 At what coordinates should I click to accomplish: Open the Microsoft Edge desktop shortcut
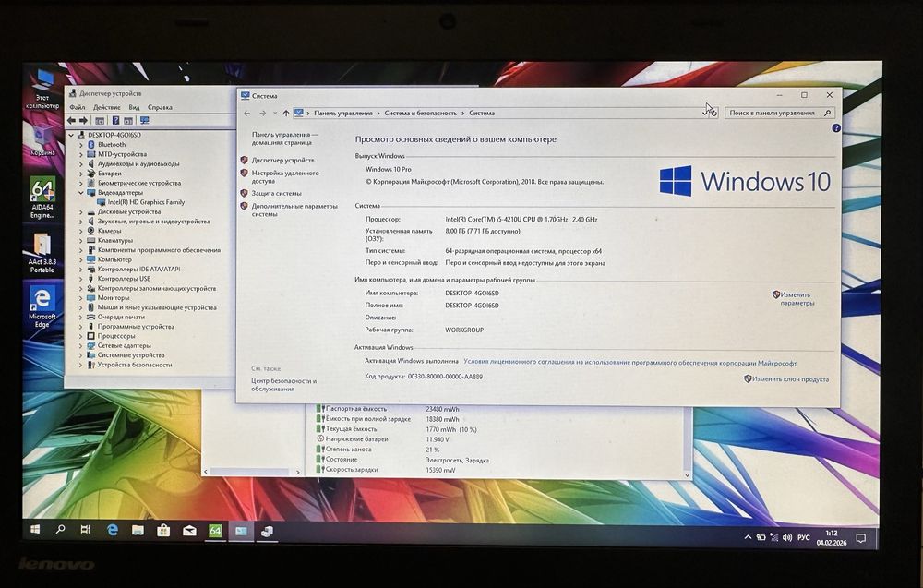tap(42, 306)
